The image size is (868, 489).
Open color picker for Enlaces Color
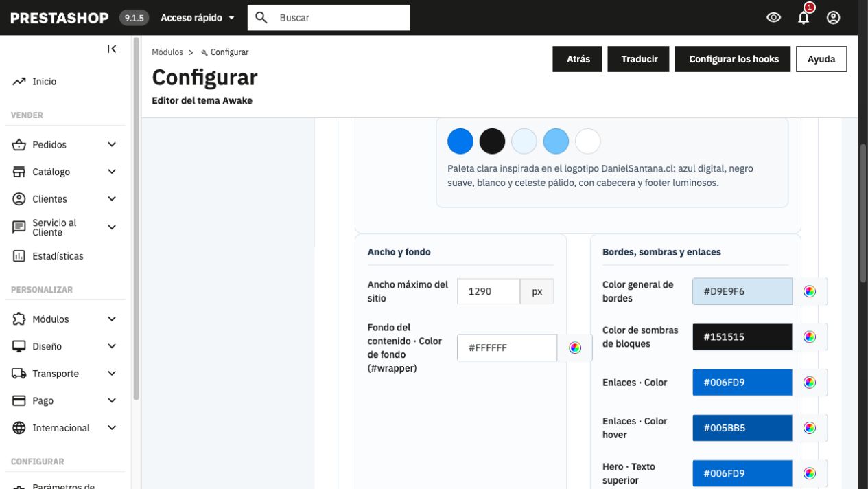point(810,382)
